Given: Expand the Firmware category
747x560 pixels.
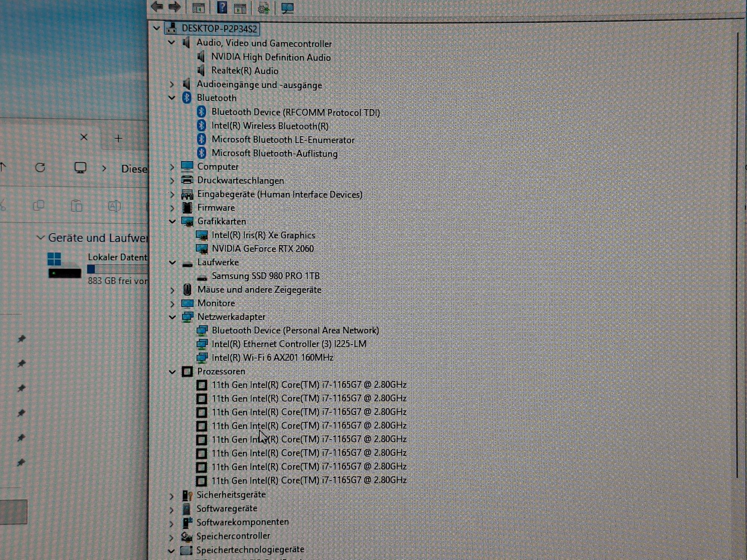Looking at the screenshot, I should tap(172, 208).
